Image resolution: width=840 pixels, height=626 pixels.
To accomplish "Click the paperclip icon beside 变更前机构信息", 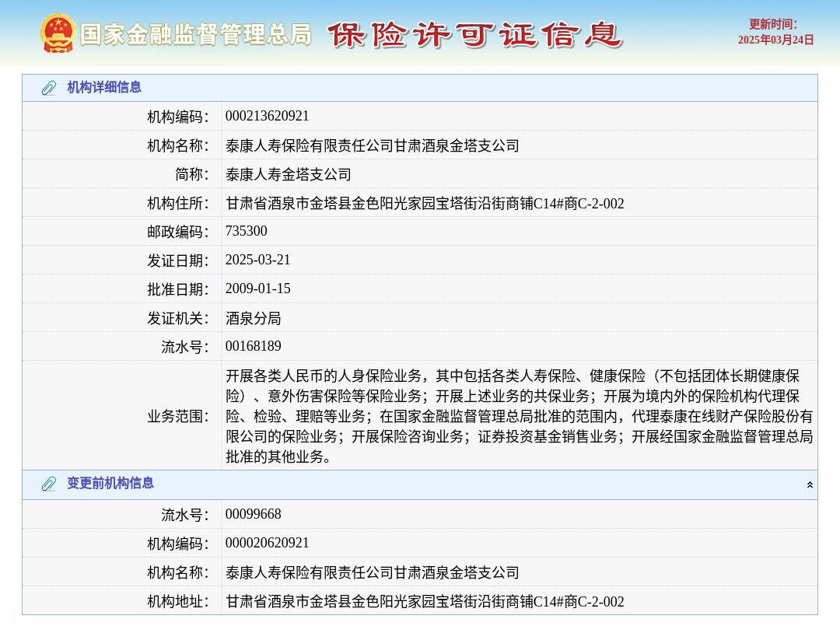I will 49,484.
